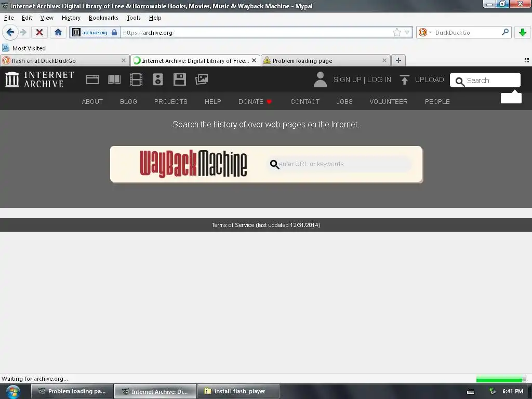The height and width of the screenshot is (399, 532).
Task: Open the HELP link in site nav
Action: 212,101
